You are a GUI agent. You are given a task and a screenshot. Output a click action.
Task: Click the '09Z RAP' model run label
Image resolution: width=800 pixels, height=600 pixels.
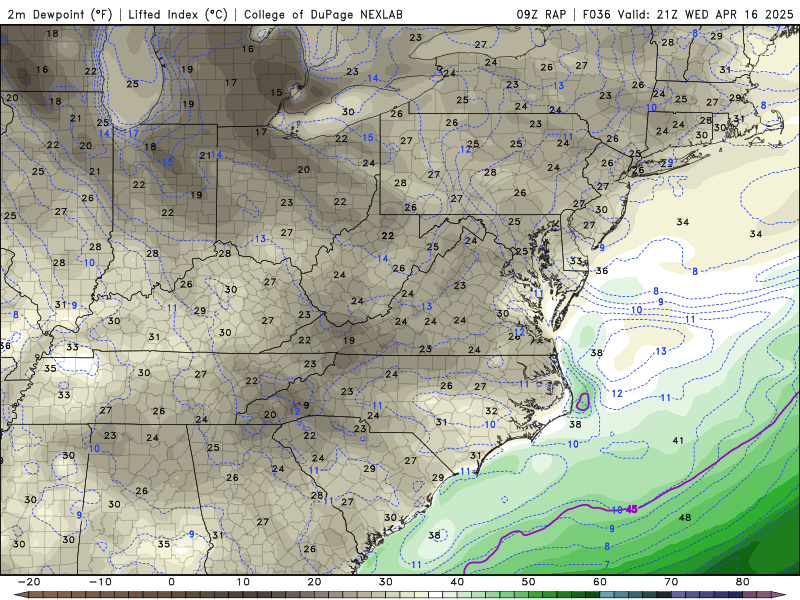[x=541, y=14]
